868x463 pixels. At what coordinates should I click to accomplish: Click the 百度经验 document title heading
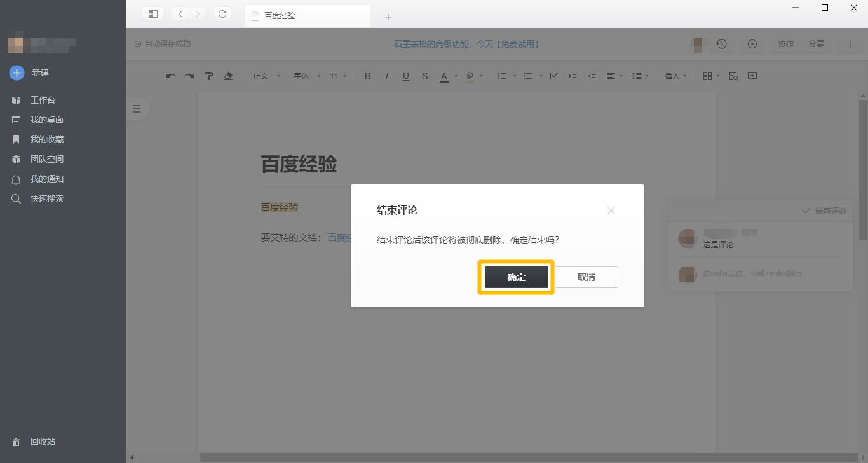click(299, 164)
